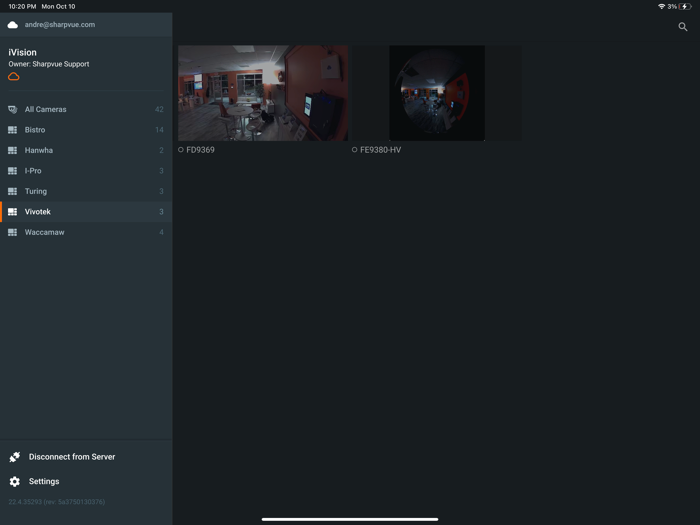Click the home indicator bar at bottom
The height and width of the screenshot is (525, 700).
point(350,519)
